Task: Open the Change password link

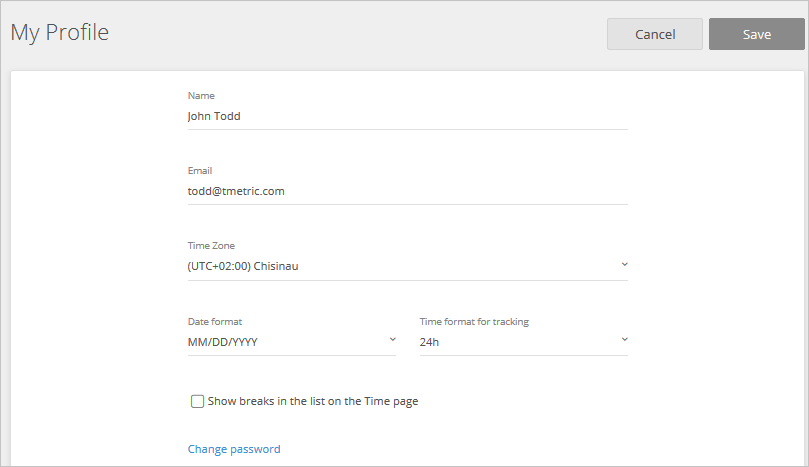Action: click(x=234, y=449)
